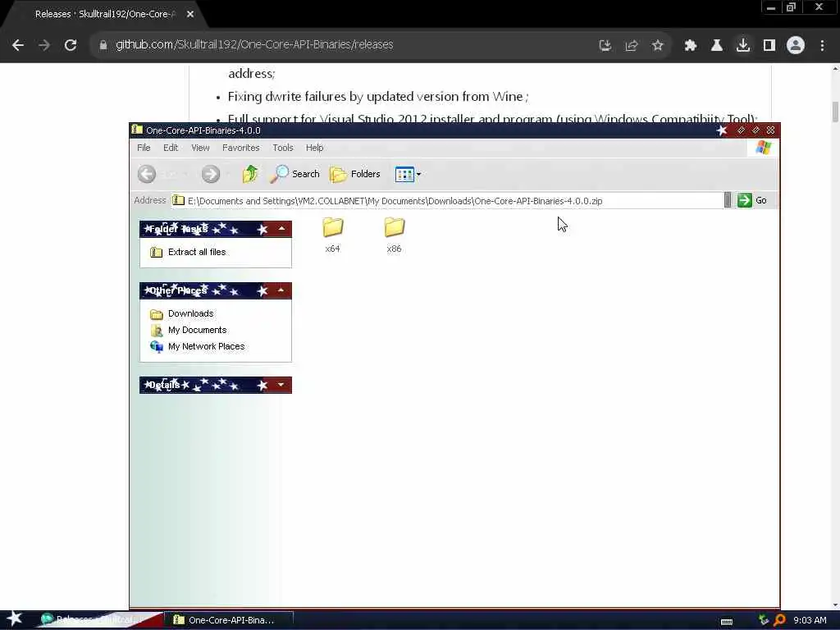The height and width of the screenshot is (630, 840).
Task: Open the File menu
Action: (x=144, y=148)
